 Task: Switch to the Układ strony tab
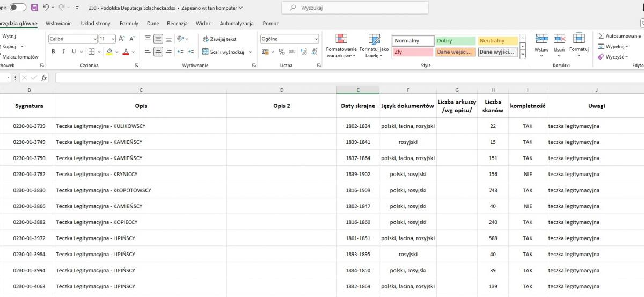point(96,23)
